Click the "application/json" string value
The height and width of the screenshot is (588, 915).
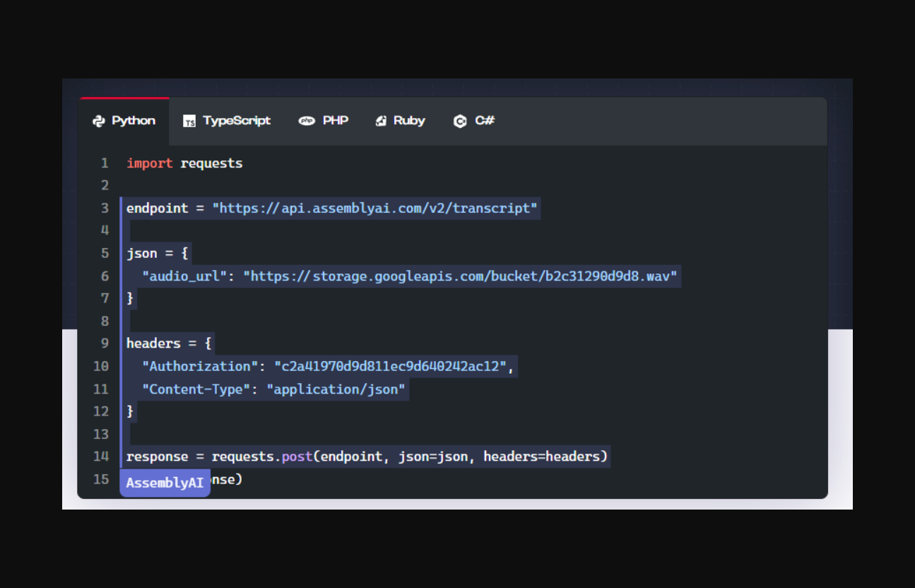[x=336, y=389]
